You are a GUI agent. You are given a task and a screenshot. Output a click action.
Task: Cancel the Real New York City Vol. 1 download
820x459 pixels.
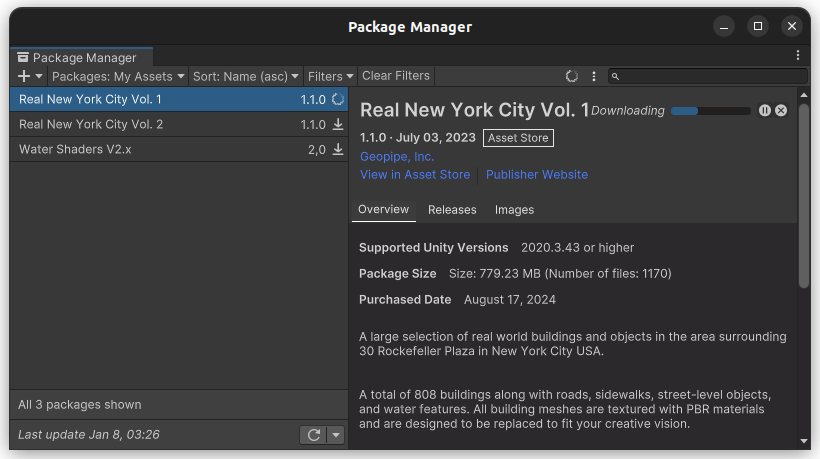[781, 111]
